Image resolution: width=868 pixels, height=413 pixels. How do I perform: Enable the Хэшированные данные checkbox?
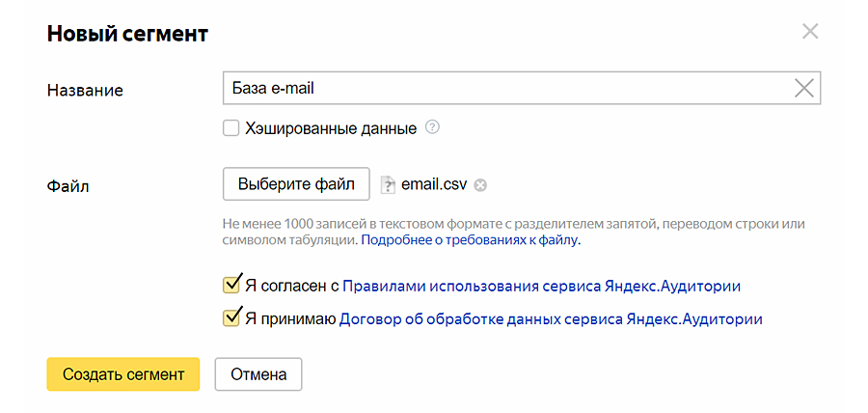point(231,127)
